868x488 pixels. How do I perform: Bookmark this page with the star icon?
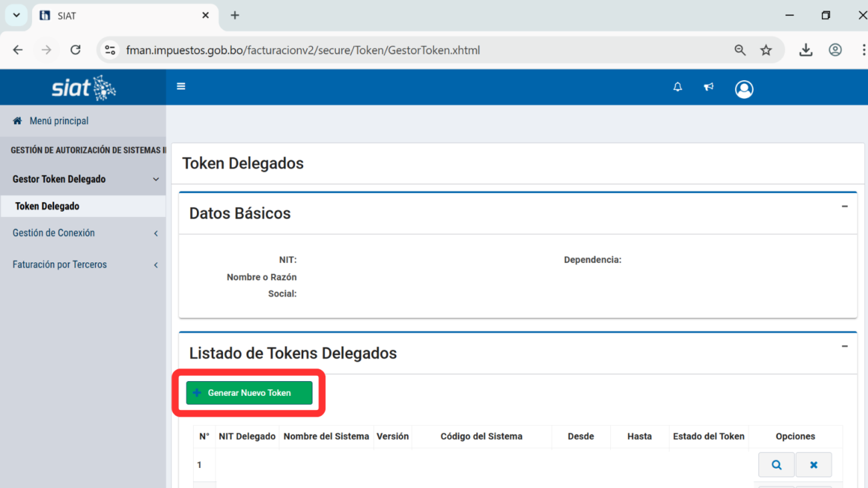pyautogui.click(x=766, y=50)
